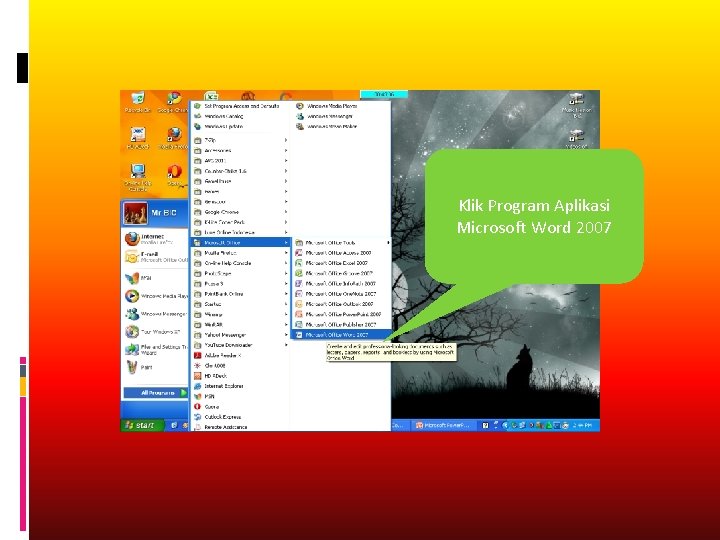Open Microsoft Office OneNote 2007 entry

pos(341,294)
